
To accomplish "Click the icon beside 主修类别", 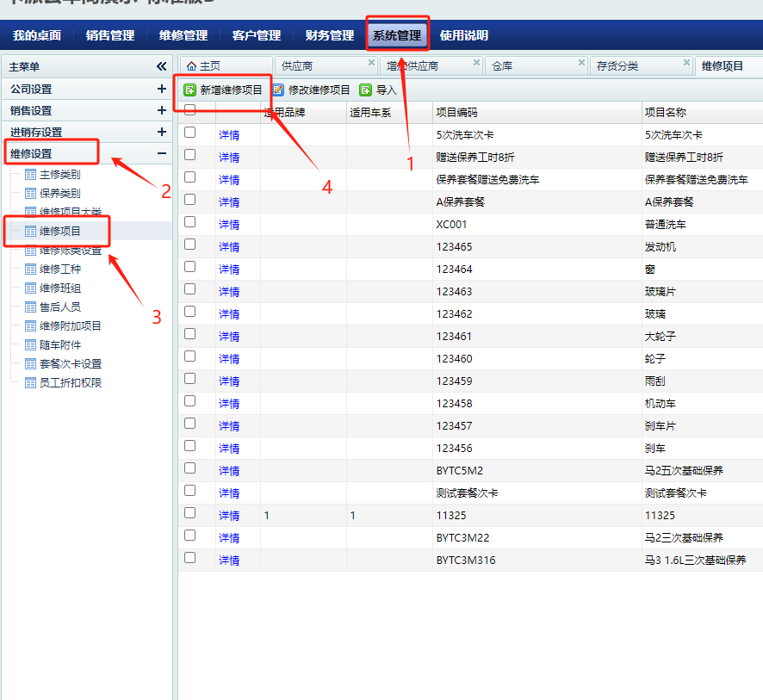I will [x=31, y=174].
